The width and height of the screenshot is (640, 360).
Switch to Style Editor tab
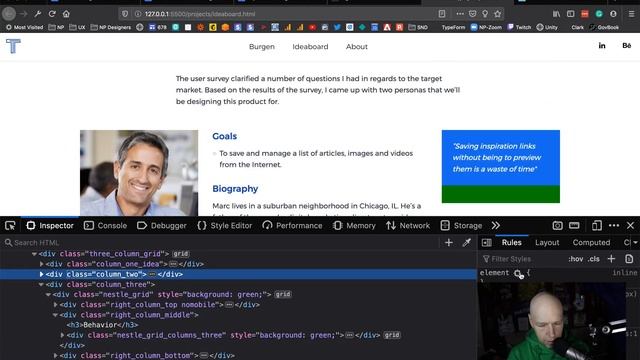pos(224,225)
